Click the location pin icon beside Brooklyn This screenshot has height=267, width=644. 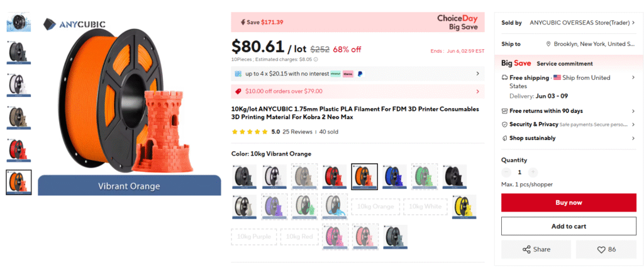(x=548, y=44)
